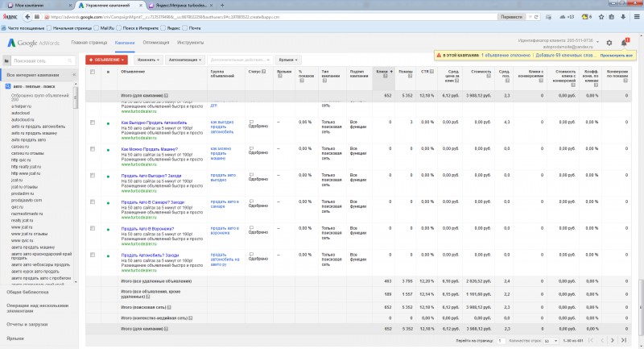The image size is (644, 349).
Task: Open the 'Инструменты' tab
Action: (190, 42)
